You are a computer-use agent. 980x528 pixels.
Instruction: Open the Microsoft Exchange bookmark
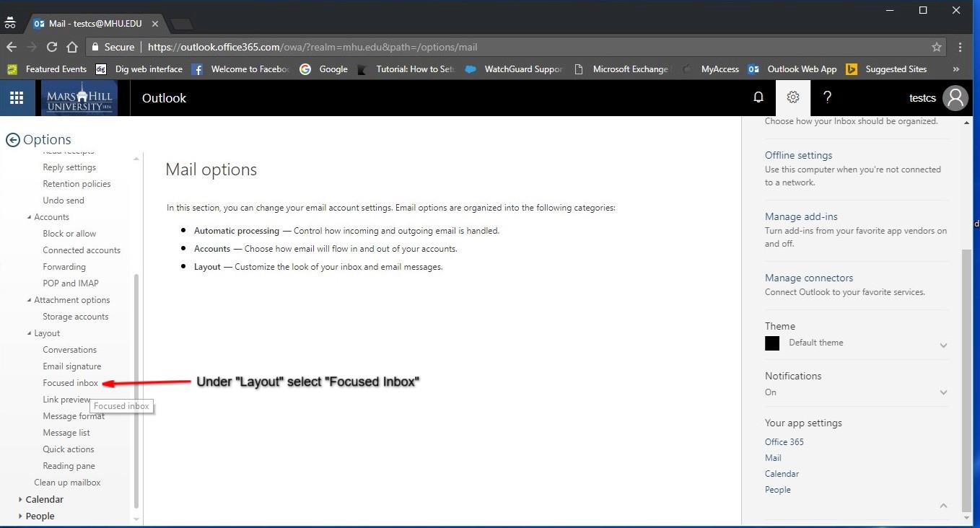[x=622, y=69]
